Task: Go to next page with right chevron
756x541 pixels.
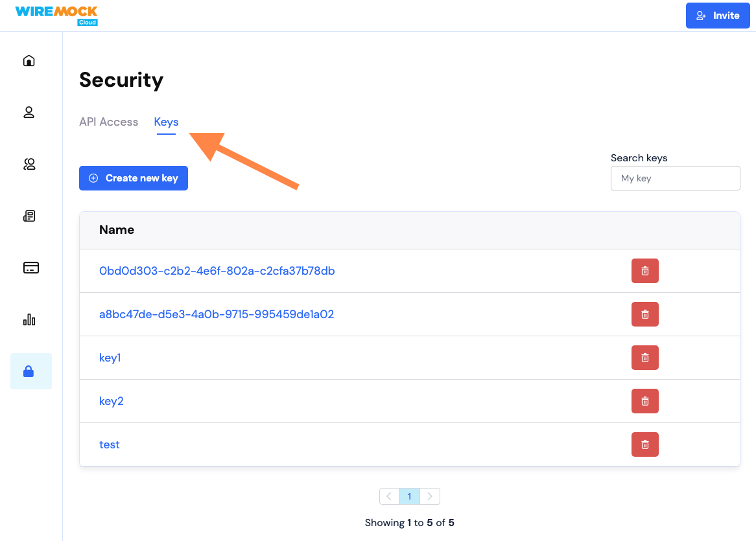Action: pos(430,496)
